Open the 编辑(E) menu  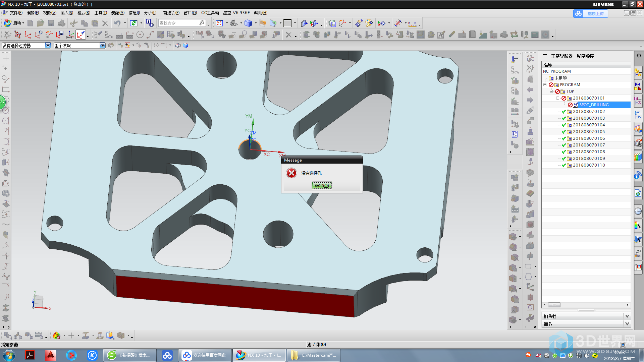tap(33, 13)
